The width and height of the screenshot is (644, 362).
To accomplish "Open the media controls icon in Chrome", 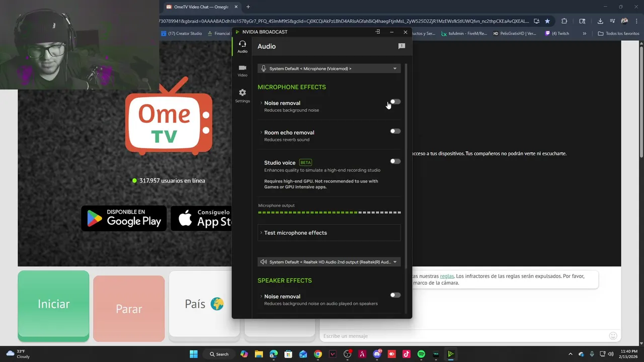I will point(612,21).
